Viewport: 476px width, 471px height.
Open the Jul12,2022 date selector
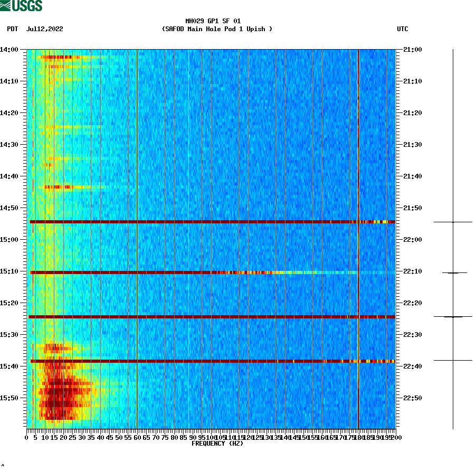point(45,30)
